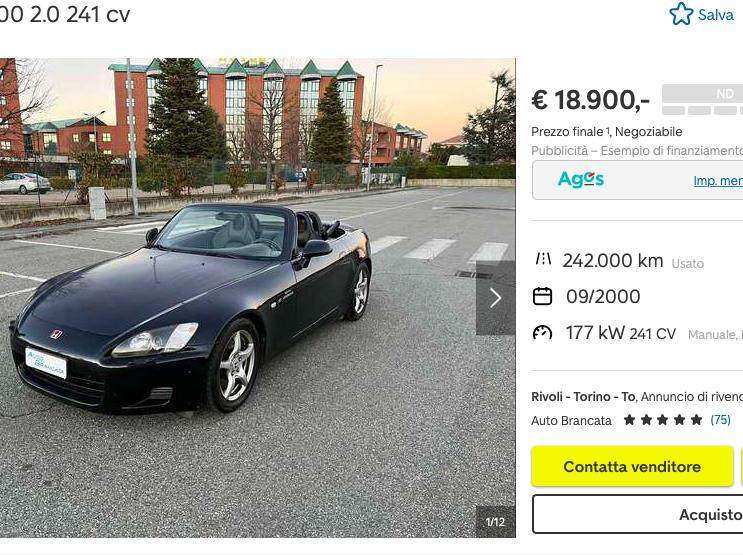743x555 pixels.
Task: Click the star Salva icon
Action: [681, 14]
